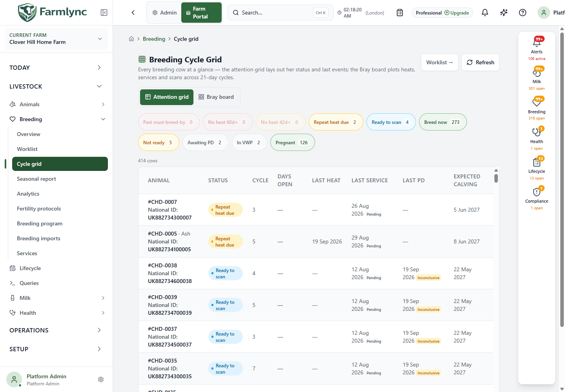
Task: Open cow #CHD-0007 row
Action: 316,210
